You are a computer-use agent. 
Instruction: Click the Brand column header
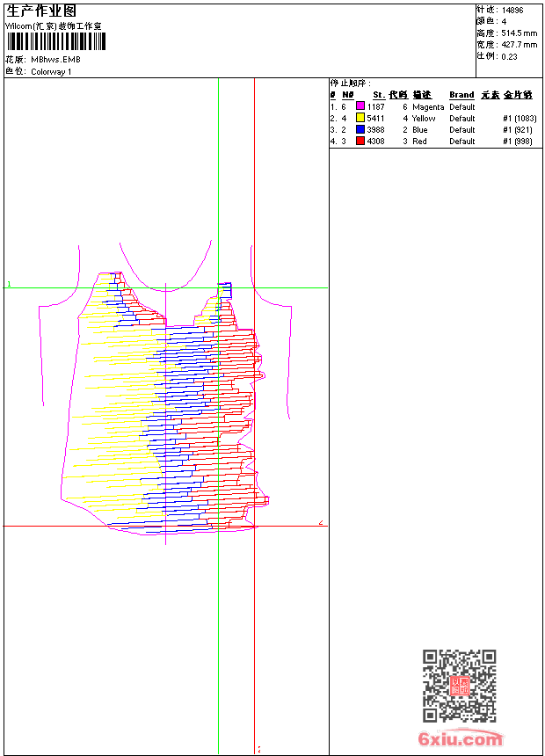tap(461, 95)
